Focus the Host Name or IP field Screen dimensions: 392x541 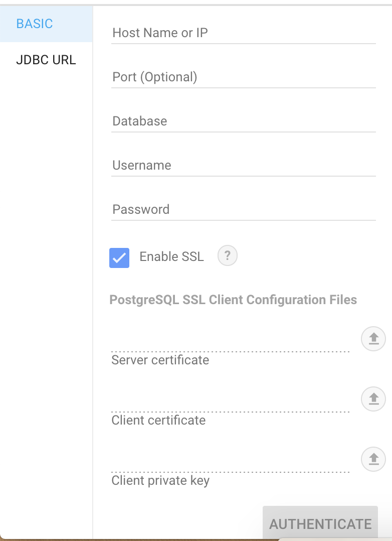click(244, 33)
